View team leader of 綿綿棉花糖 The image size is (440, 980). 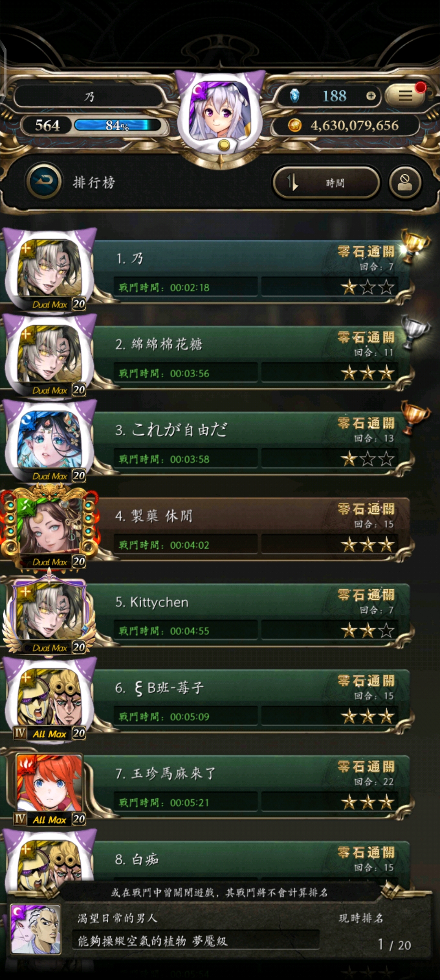pyautogui.click(x=49, y=354)
